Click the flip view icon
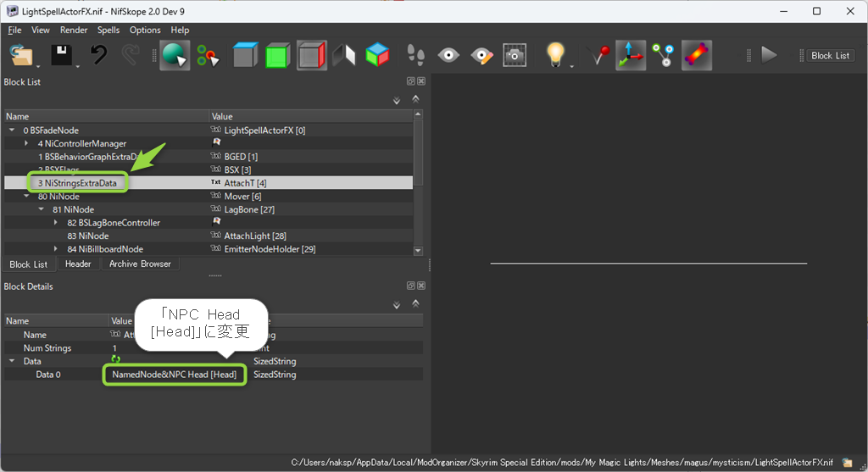The width and height of the screenshot is (868, 472). point(344,55)
